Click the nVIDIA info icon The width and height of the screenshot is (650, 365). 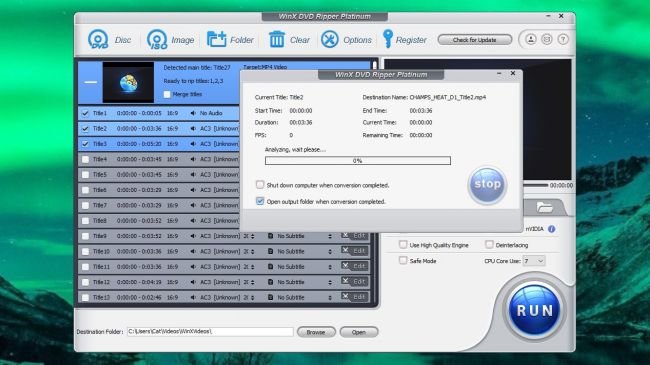click(x=551, y=229)
